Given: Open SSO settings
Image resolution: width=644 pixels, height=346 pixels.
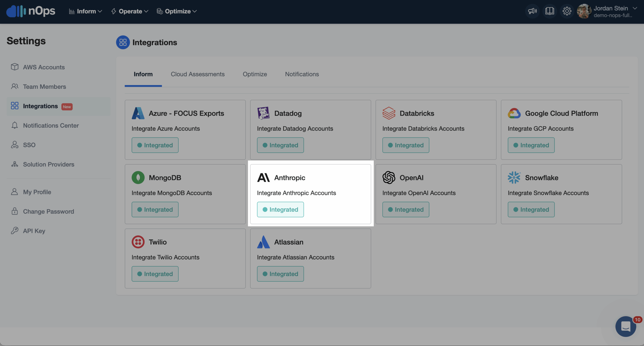Looking at the screenshot, I should (x=29, y=145).
